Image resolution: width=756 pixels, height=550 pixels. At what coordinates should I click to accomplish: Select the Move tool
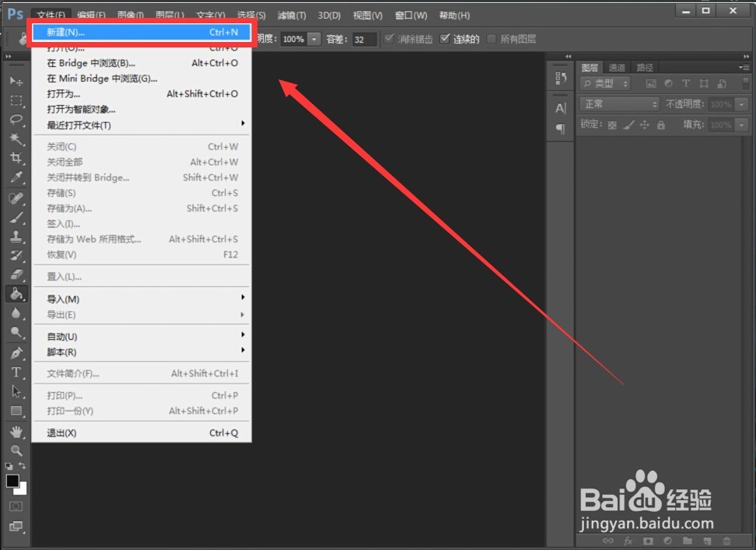[x=16, y=82]
